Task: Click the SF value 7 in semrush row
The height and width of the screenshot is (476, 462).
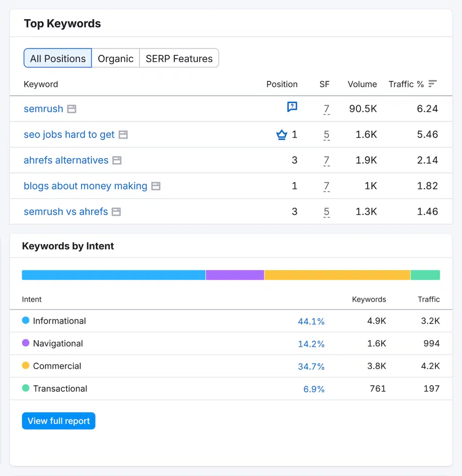Action: point(327,109)
